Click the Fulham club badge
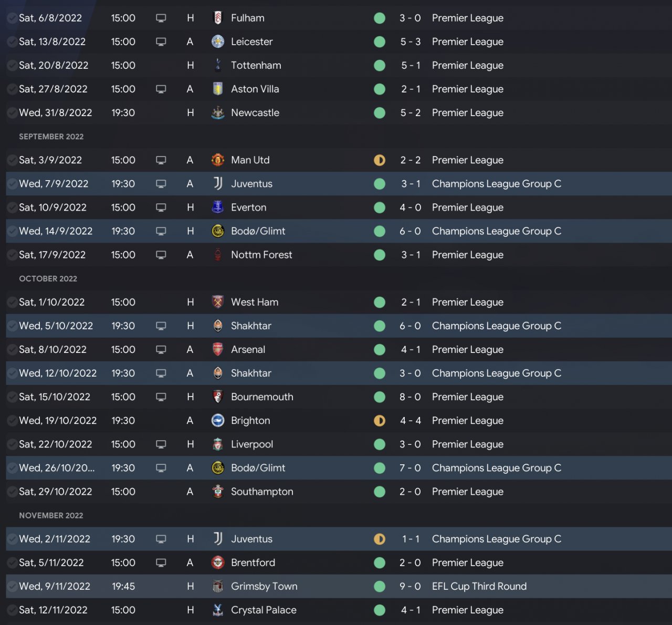Screen dimensions: 672x625 [x=218, y=18]
